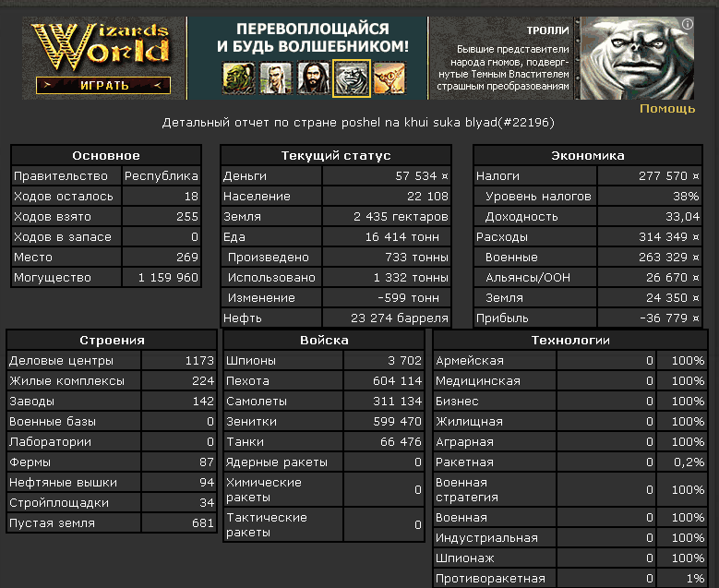Click the Технологии table header
The image size is (719, 588).
[570, 341]
